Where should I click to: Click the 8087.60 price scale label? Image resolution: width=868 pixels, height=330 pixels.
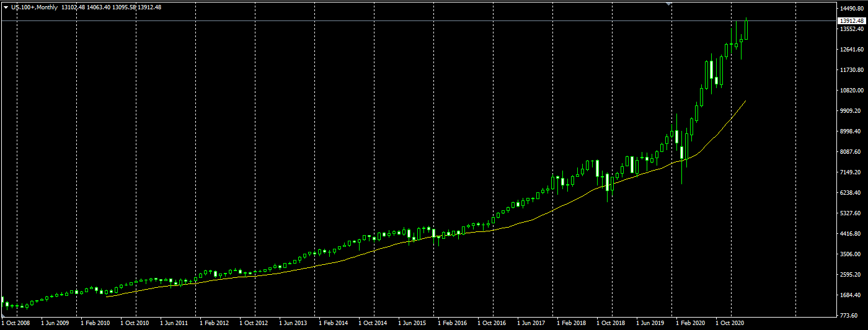tap(851, 152)
